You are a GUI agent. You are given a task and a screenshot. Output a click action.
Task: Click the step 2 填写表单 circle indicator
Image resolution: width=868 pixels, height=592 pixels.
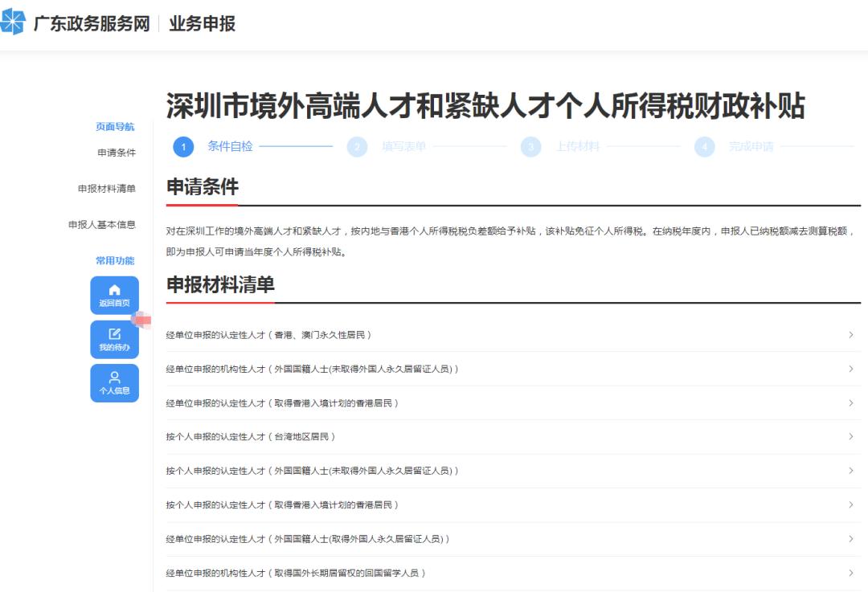click(357, 148)
